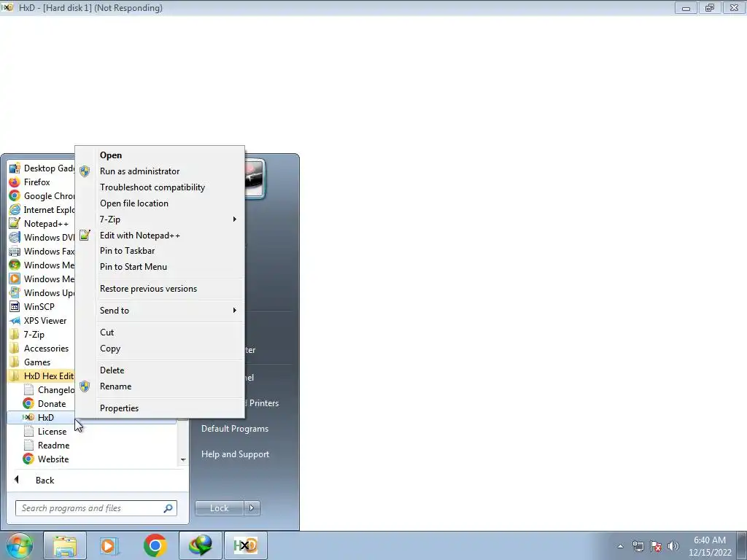
Task: Click the taskbar clock showing 6:40 AM
Action: pyautogui.click(x=709, y=546)
